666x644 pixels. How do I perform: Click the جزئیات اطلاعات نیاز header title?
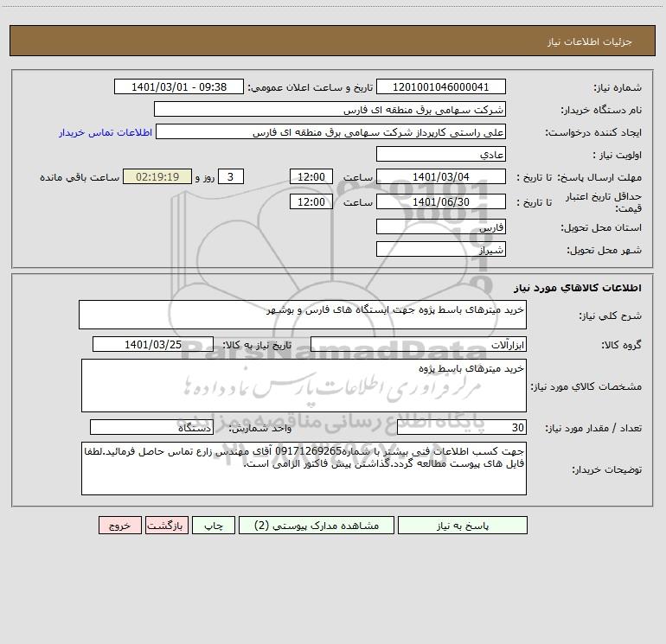pos(590,41)
